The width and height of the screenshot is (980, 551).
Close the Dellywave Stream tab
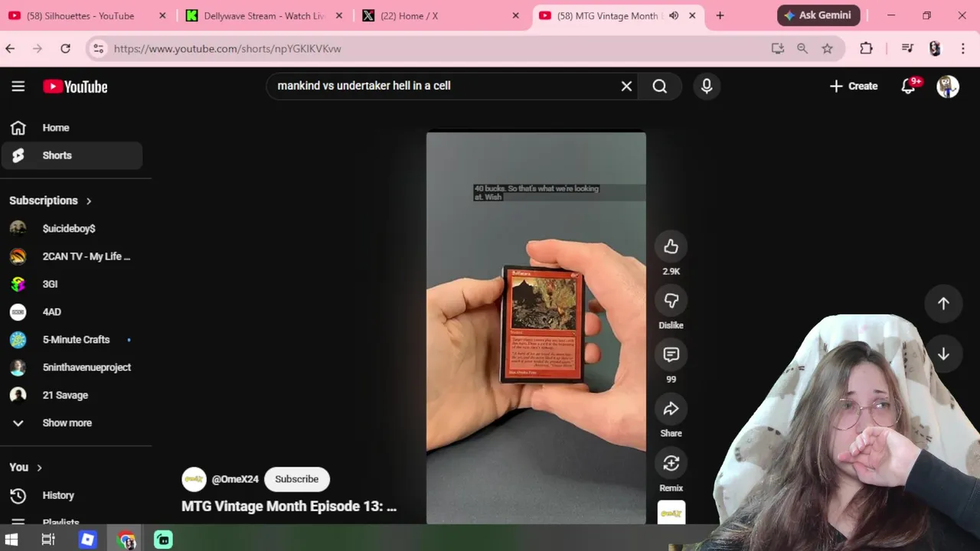[x=339, y=15]
